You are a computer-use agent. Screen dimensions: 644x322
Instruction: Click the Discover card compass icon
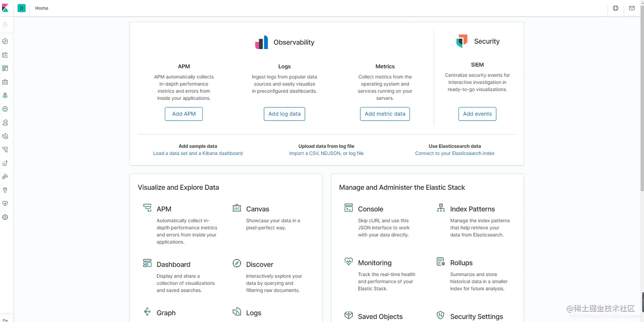[x=237, y=263]
